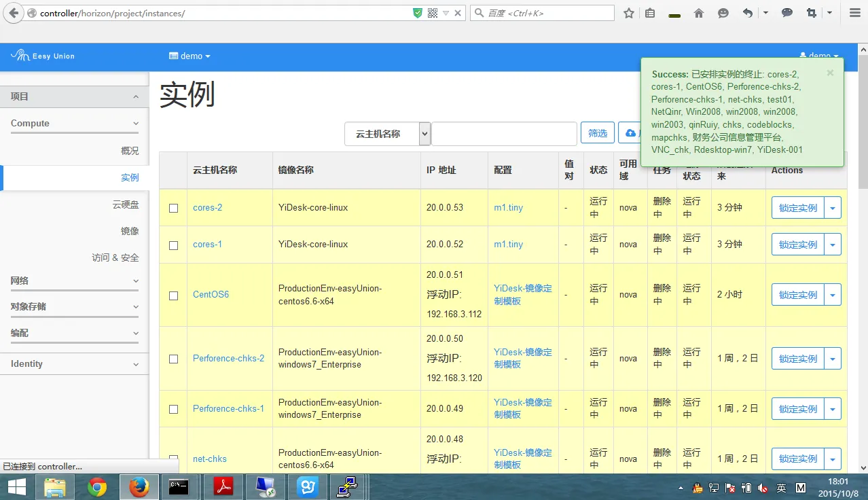This screenshot has width=868, height=500.
Task: Click the instance filter text field
Action: pyautogui.click(x=504, y=134)
